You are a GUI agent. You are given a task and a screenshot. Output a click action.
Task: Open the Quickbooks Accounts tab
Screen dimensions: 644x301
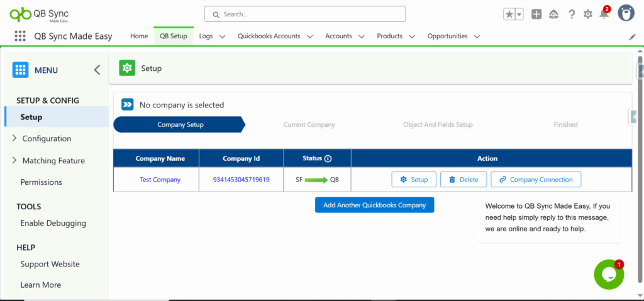(269, 36)
